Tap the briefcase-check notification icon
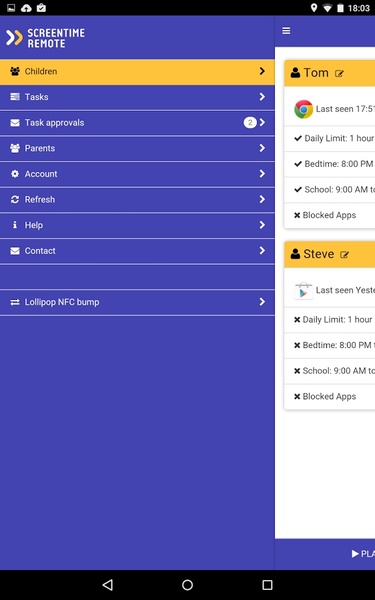The width and height of the screenshot is (375, 600). (x=41, y=8)
